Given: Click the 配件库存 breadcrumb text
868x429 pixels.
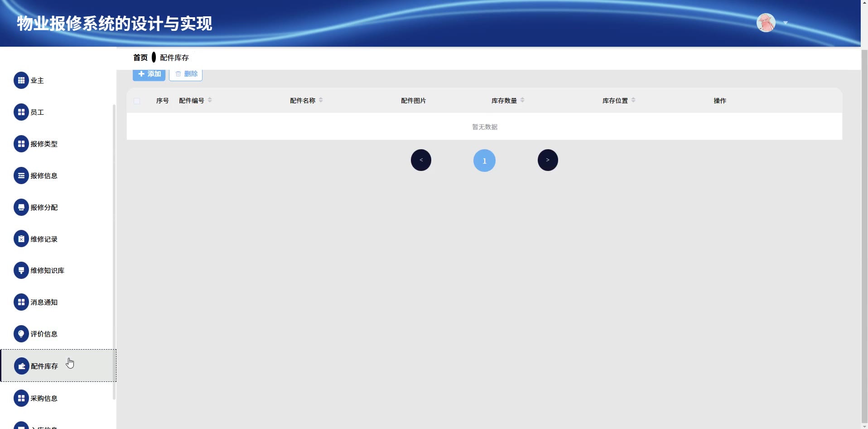Looking at the screenshot, I should (174, 58).
